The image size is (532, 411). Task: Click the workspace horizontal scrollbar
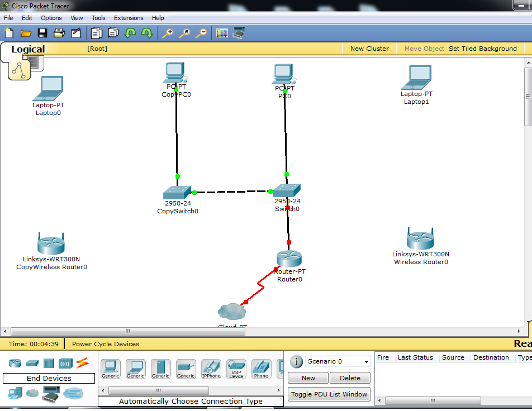pyautogui.click(x=128, y=331)
